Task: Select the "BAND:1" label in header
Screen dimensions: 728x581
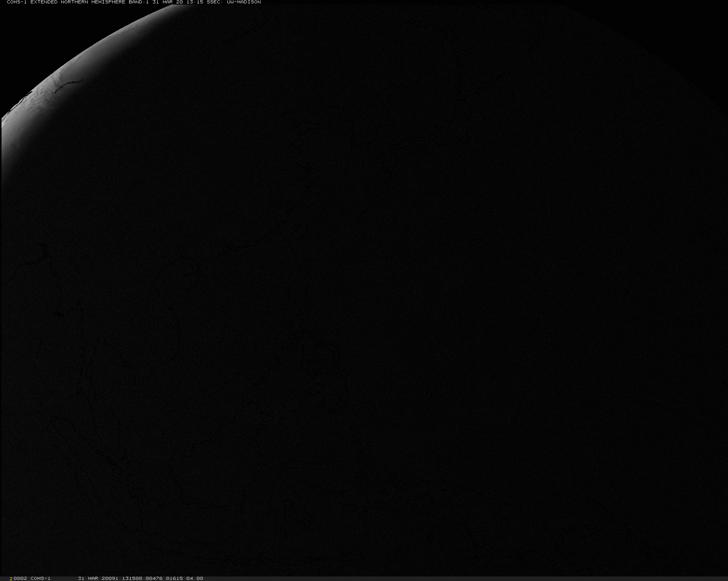Action: pos(138,2)
